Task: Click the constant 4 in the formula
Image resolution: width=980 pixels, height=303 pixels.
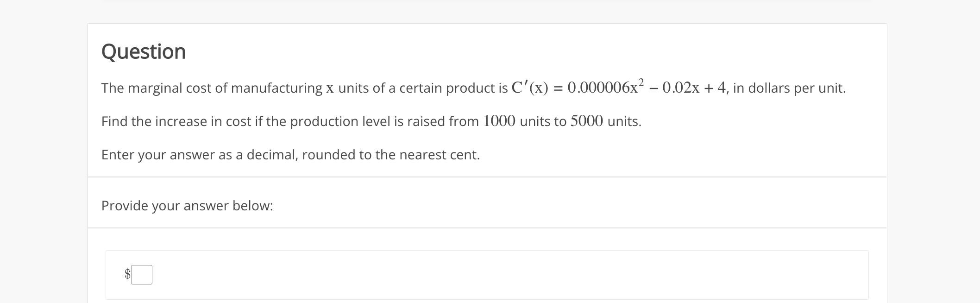Action: click(x=722, y=88)
